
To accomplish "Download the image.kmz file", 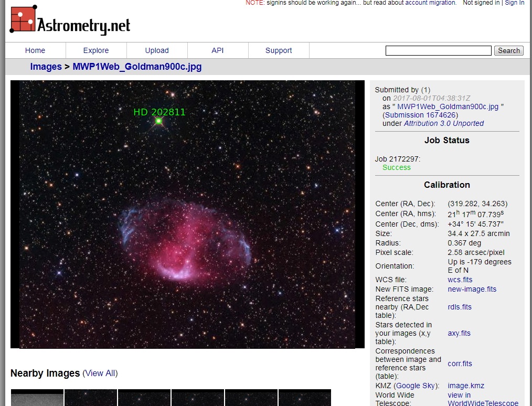I will 466,386.
